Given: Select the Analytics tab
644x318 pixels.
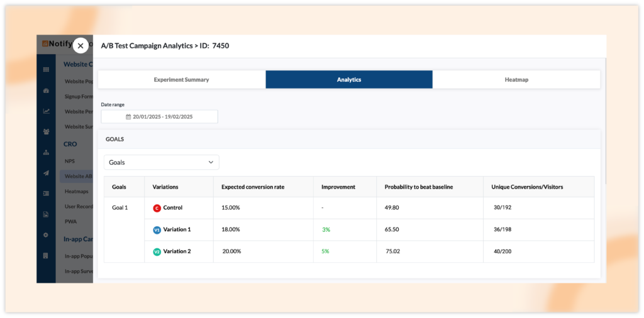Looking at the screenshot, I should 349,80.
